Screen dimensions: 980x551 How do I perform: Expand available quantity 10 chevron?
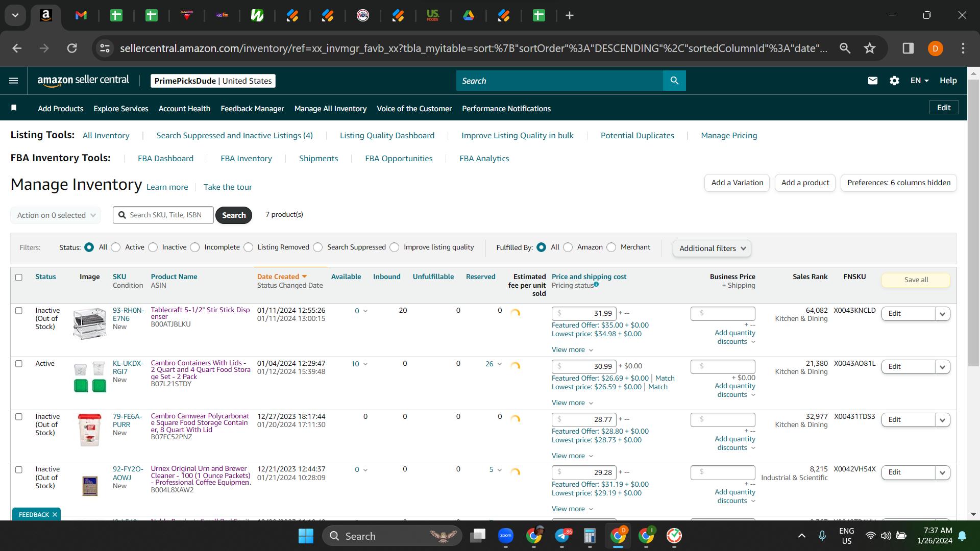365,364
